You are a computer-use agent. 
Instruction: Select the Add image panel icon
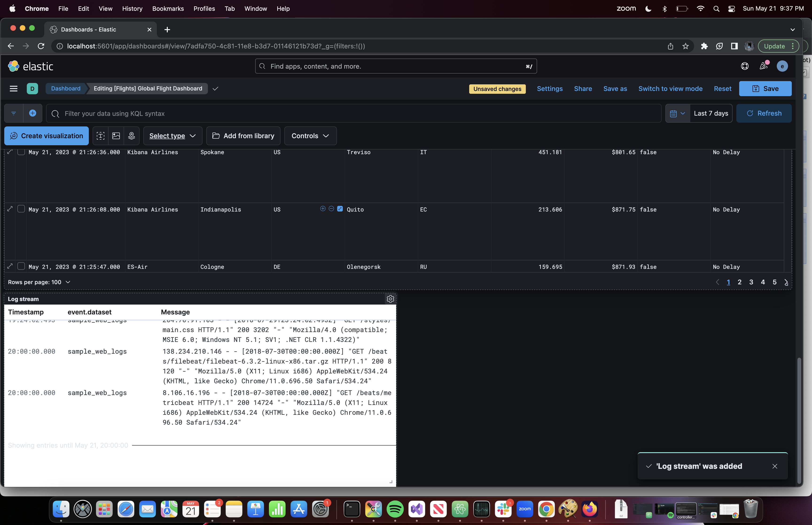[116, 136]
